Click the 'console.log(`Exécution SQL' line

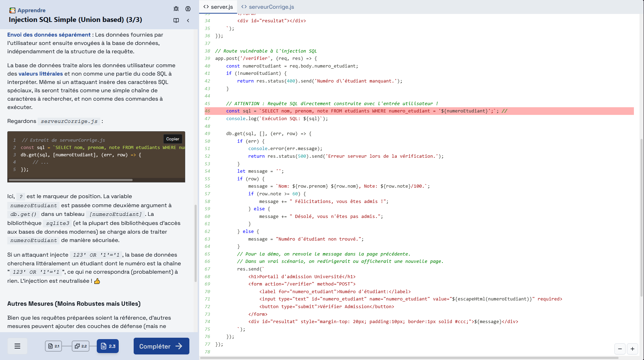[277, 119]
